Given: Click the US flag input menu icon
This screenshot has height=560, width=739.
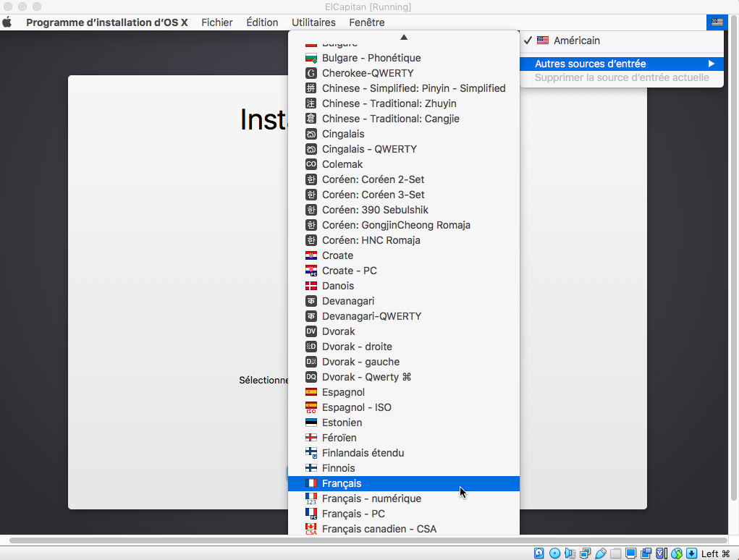Looking at the screenshot, I should click(x=717, y=22).
